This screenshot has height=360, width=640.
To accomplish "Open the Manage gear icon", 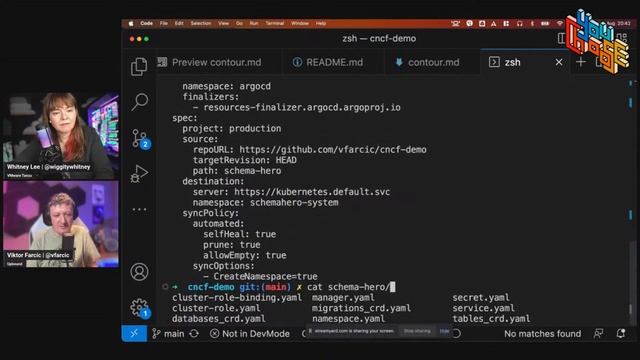I will click(x=140, y=308).
